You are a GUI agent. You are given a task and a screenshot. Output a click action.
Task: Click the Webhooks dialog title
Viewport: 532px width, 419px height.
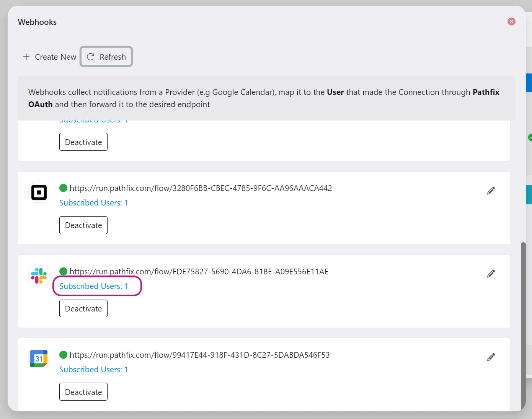tap(37, 22)
